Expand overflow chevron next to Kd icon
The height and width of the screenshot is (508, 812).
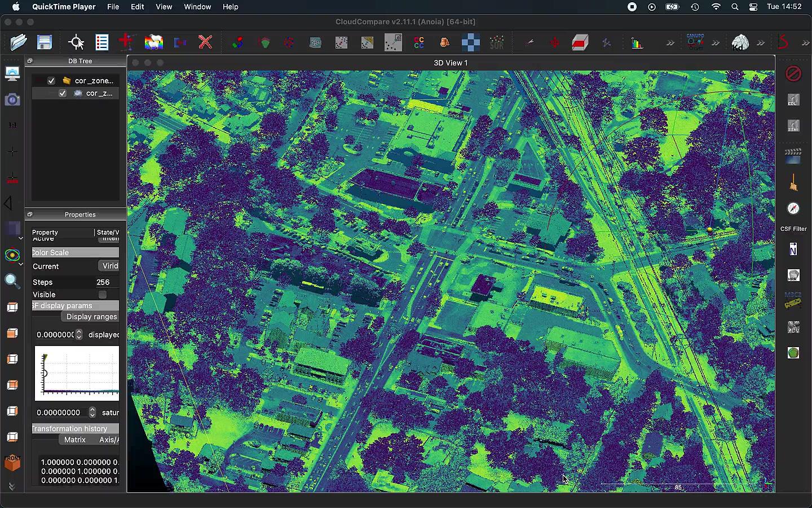click(x=761, y=43)
